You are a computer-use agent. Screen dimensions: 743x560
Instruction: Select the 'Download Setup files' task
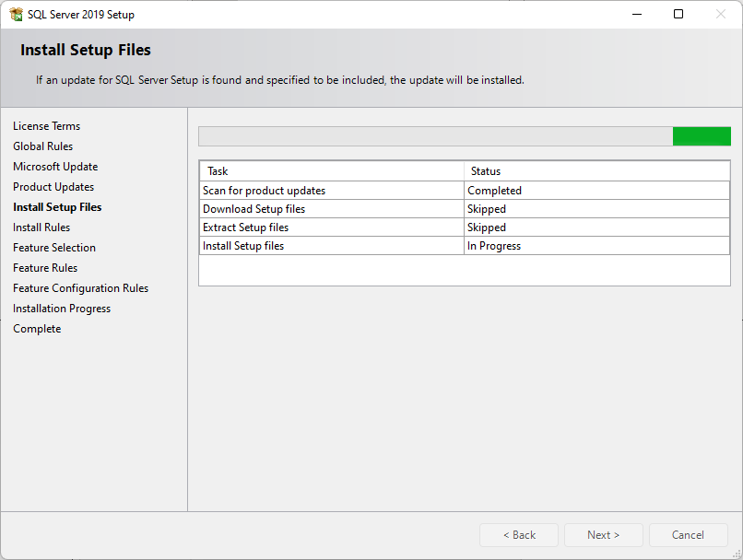click(x=332, y=209)
